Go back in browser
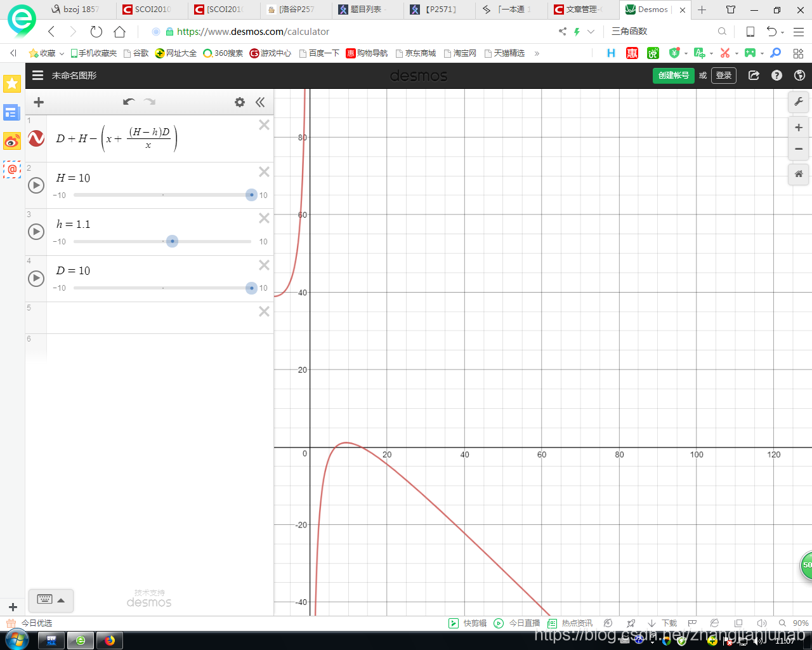Screen dimensions: 812x650 pyautogui.click(x=51, y=32)
